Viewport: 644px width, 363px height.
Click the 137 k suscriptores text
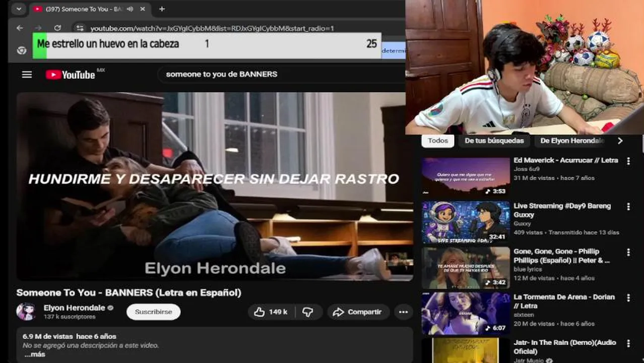[70, 317]
